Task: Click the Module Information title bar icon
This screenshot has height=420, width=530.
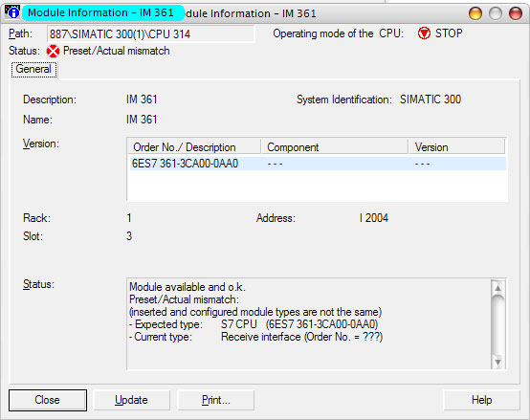Action: pos(12,11)
